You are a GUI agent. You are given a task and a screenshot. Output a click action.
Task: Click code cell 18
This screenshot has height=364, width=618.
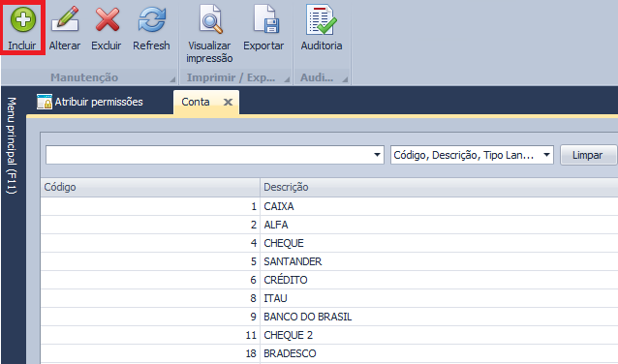pos(150,353)
